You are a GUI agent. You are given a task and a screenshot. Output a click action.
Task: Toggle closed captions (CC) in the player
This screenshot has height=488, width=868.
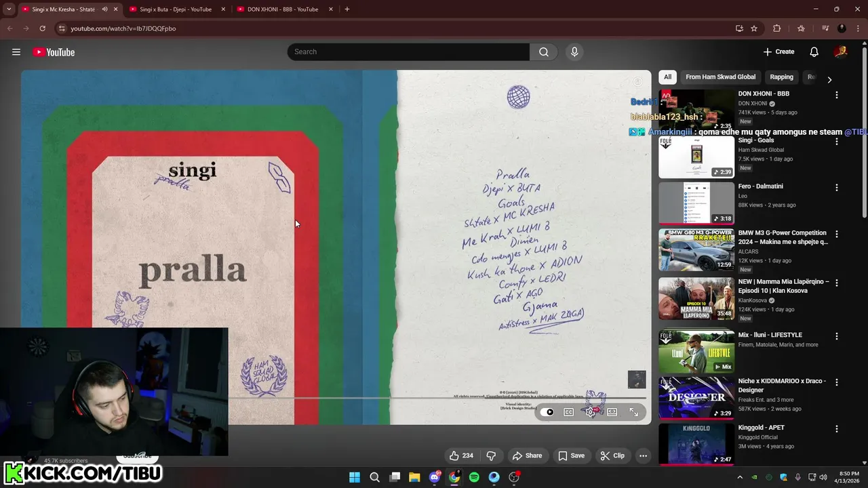569,412
